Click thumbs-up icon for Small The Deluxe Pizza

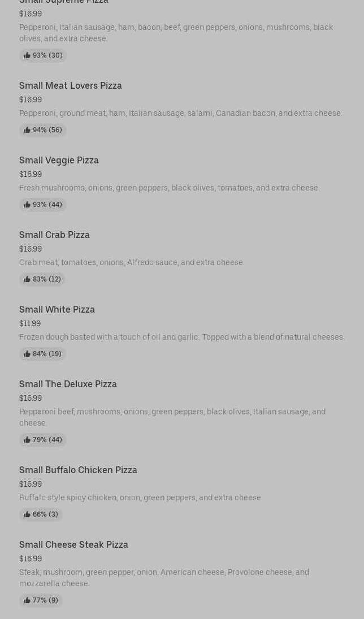pos(27,440)
